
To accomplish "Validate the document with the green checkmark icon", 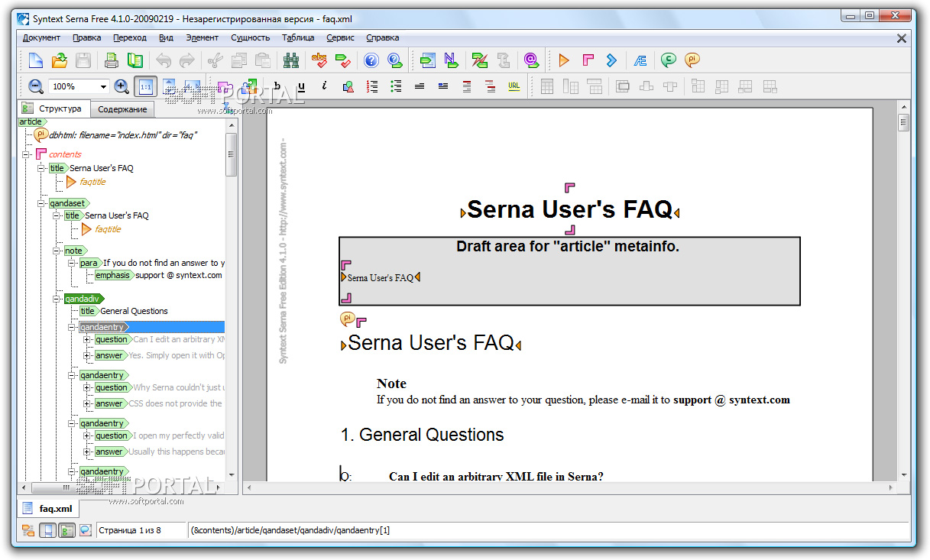I will 343,60.
